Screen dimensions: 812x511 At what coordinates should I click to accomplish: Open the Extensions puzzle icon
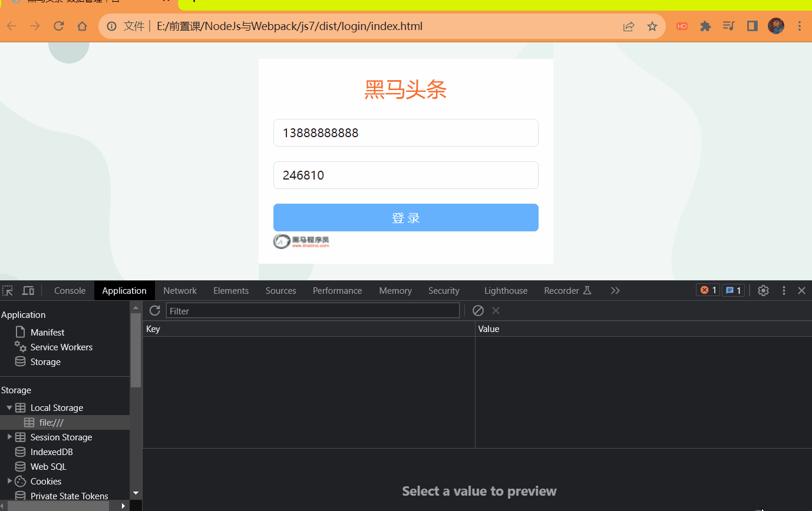(x=705, y=26)
